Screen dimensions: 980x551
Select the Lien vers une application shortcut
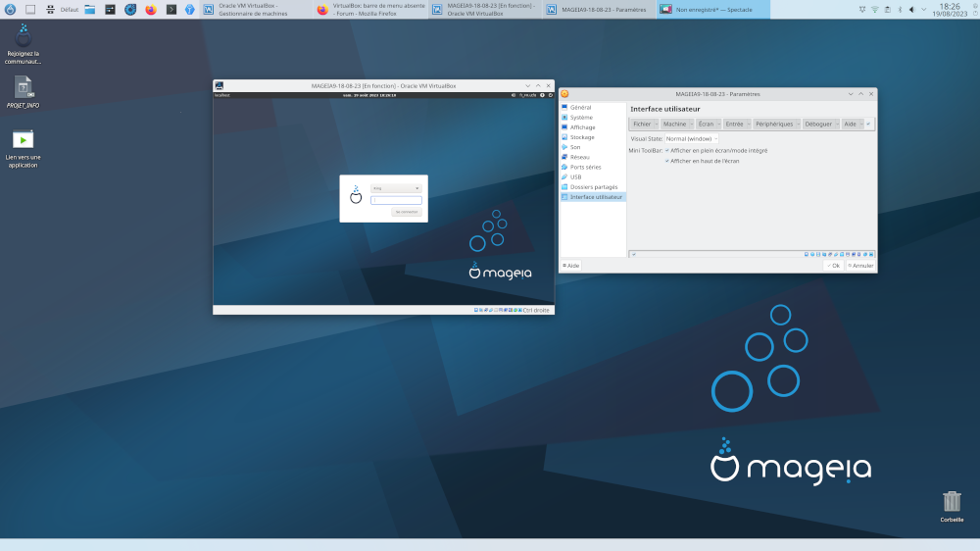pos(24,149)
